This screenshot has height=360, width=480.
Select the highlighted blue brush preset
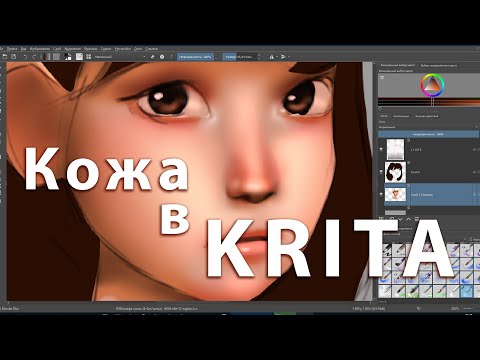[466, 291]
